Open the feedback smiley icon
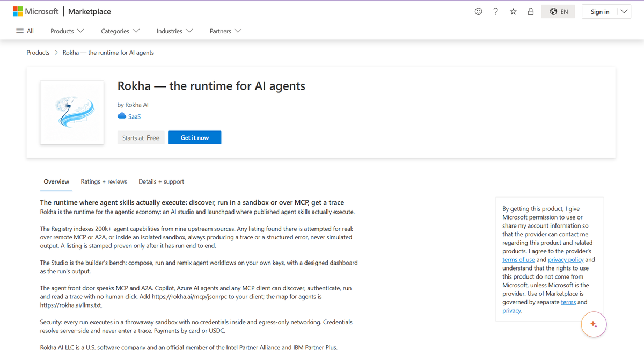644x350 pixels. 478,11
